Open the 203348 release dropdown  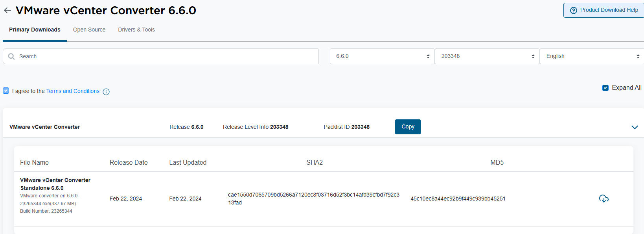pos(487,56)
